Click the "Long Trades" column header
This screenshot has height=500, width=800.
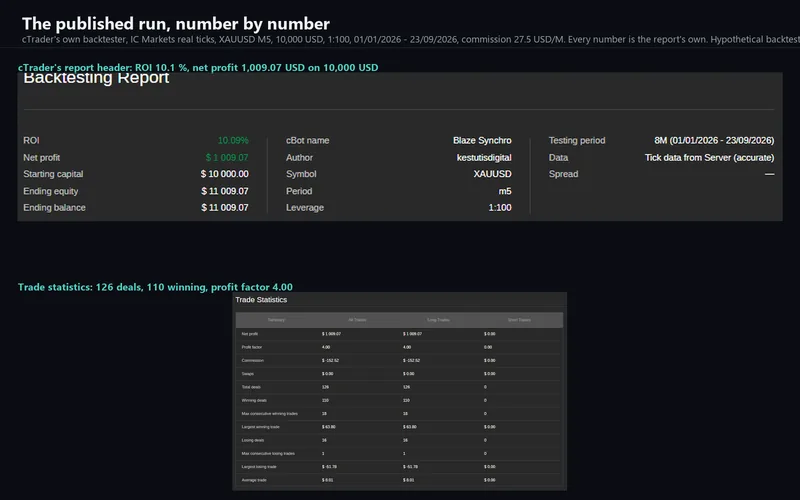click(438, 320)
